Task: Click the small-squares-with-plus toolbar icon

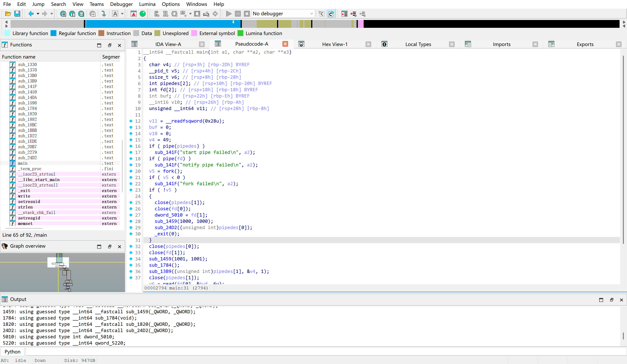Action: coord(183,14)
